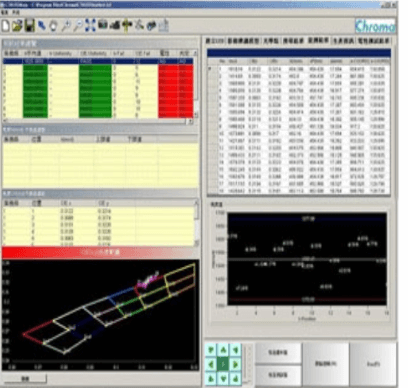Click the dark green center button of arrow pad
The height and width of the screenshot is (388, 408).
point(223,364)
